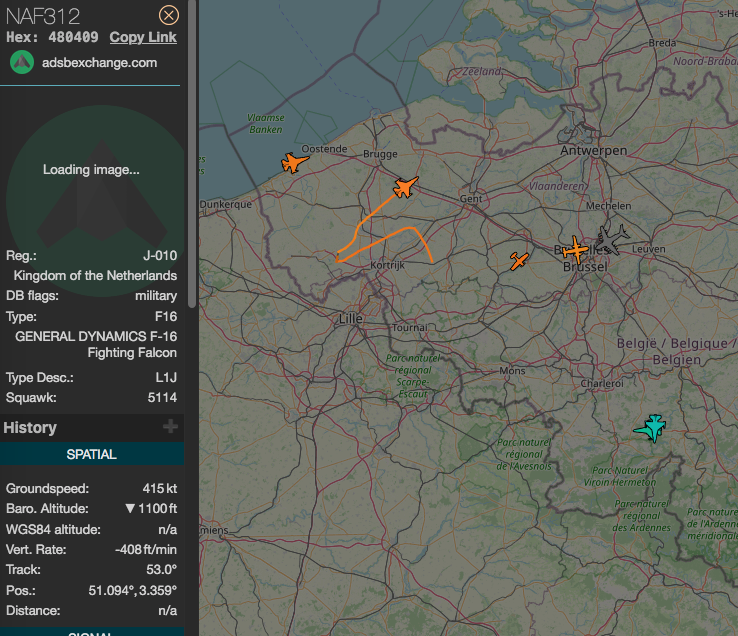
Task: Click the Antwerpen city label on map
Action: (594, 151)
